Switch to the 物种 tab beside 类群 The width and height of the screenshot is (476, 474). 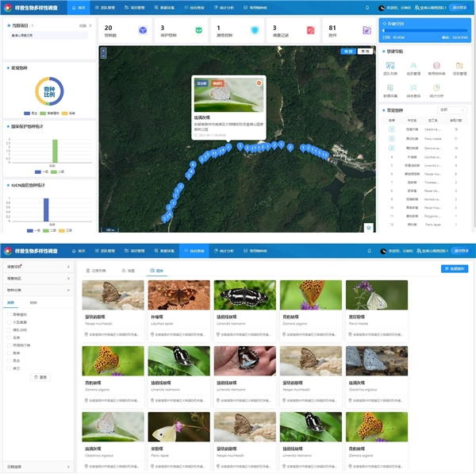pyautogui.click(x=33, y=303)
